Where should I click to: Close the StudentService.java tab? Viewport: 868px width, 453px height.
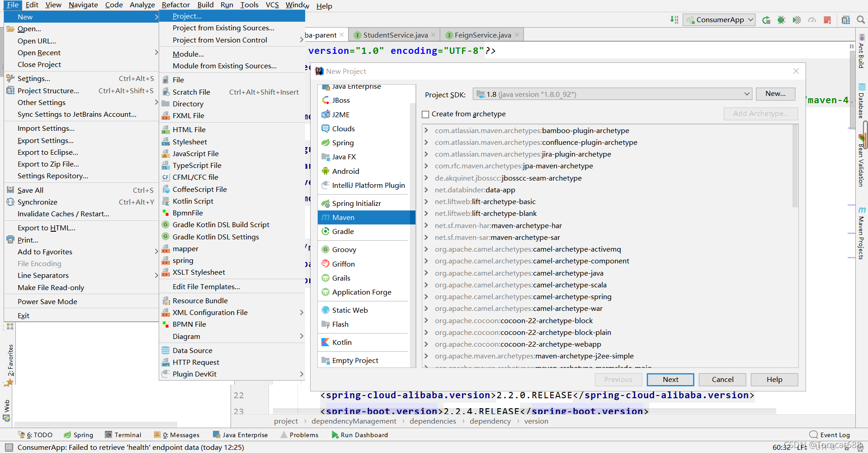coord(433,35)
